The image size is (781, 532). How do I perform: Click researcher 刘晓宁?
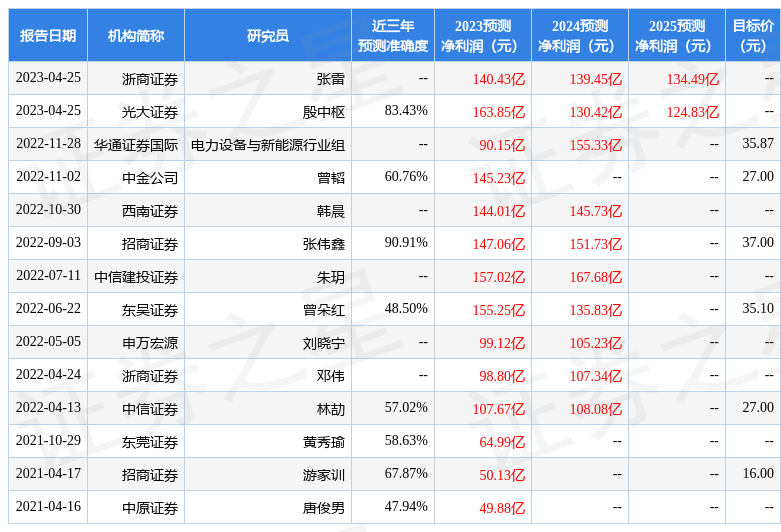pyautogui.click(x=324, y=343)
